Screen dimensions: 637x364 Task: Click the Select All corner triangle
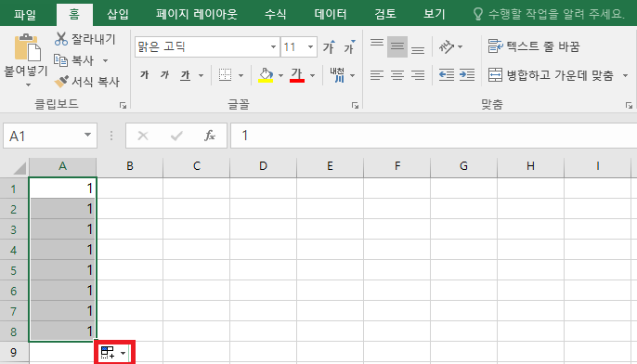click(x=19, y=168)
